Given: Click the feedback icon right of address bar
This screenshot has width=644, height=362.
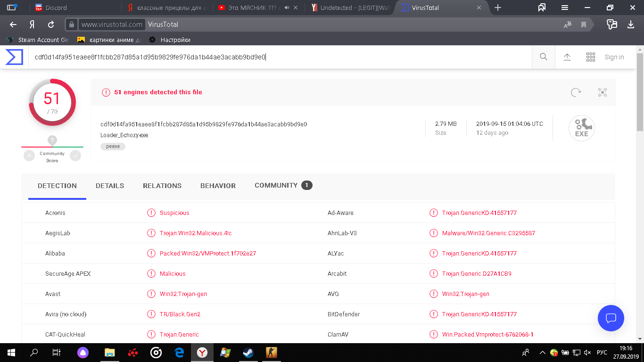Looking at the screenshot, I should pyautogui.click(x=612, y=25).
